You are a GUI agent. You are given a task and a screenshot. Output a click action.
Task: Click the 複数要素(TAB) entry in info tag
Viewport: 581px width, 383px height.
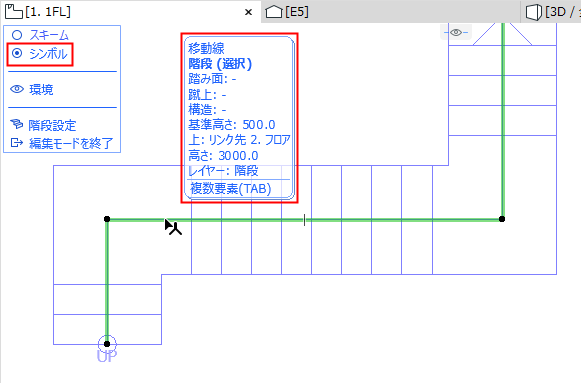[230, 189]
